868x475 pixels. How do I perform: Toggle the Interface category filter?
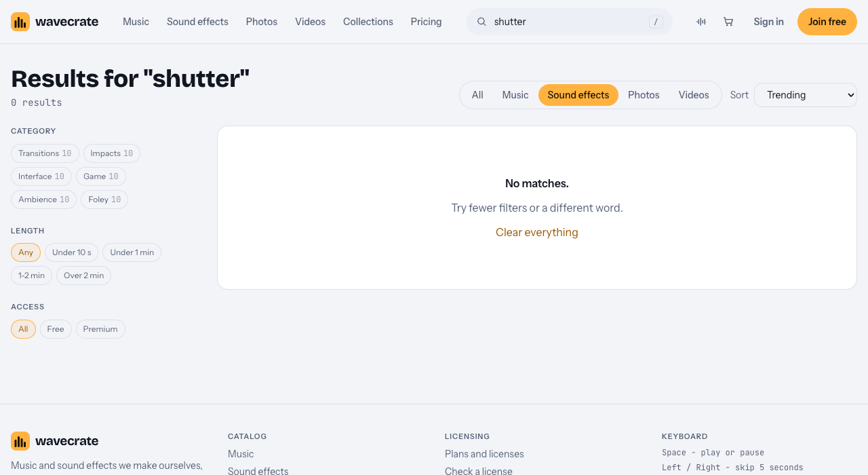pos(41,176)
